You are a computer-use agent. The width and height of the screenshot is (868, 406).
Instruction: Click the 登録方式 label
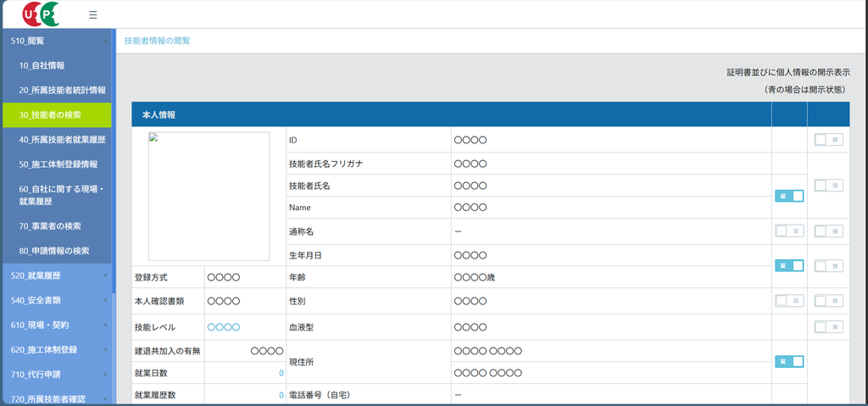click(151, 277)
